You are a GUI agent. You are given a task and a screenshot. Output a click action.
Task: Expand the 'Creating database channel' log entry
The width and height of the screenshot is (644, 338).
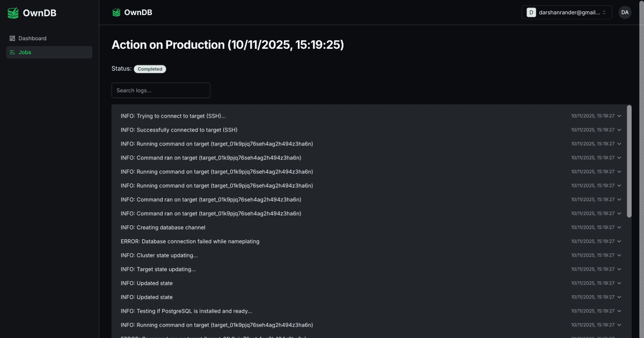[619, 227]
